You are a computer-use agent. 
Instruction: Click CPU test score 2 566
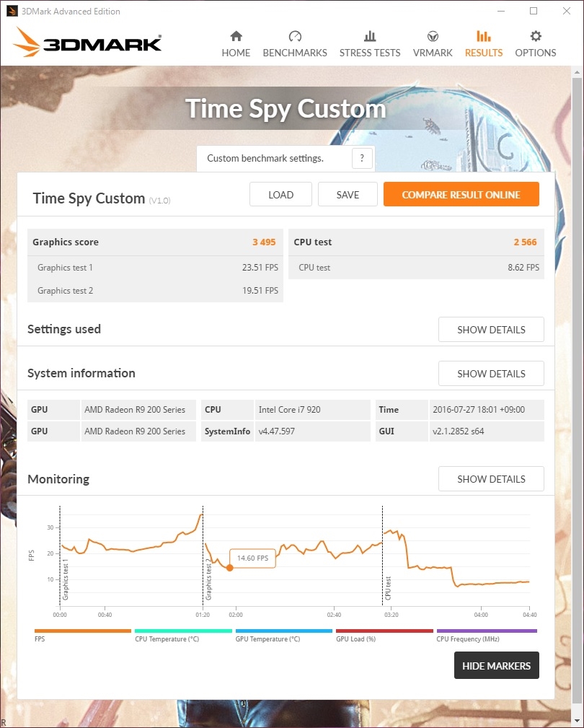point(525,242)
